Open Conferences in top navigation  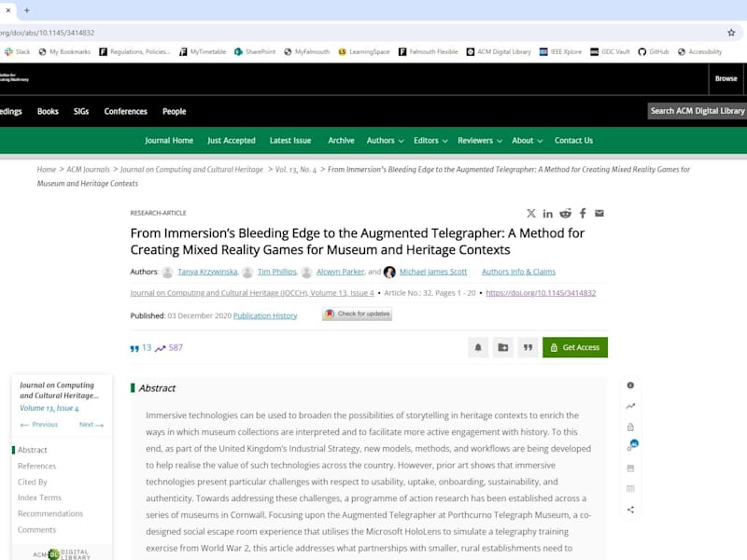click(126, 111)
